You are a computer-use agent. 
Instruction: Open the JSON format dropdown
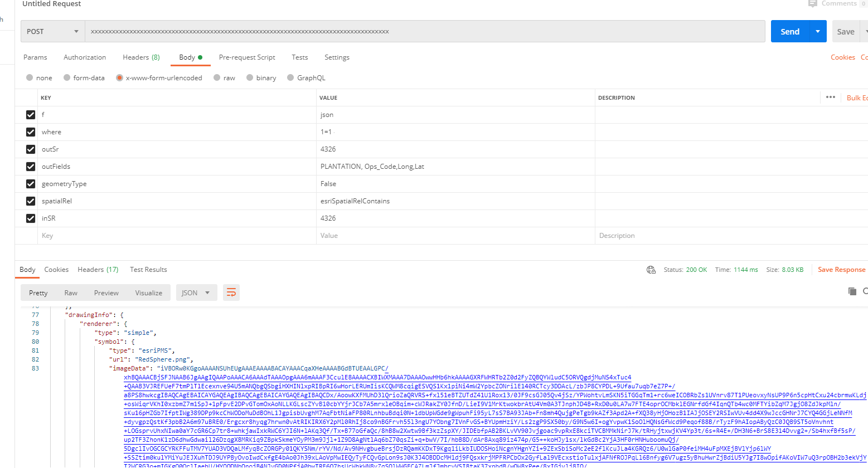(196, 292)
